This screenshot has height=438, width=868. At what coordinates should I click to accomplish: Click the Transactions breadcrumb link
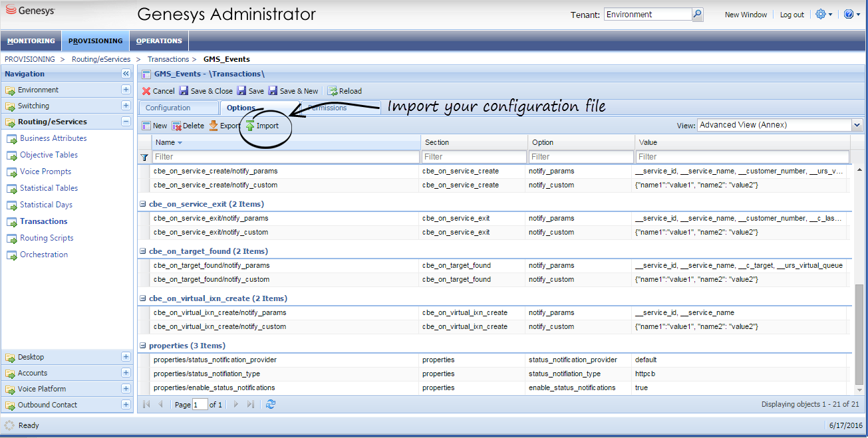(168, 59)
